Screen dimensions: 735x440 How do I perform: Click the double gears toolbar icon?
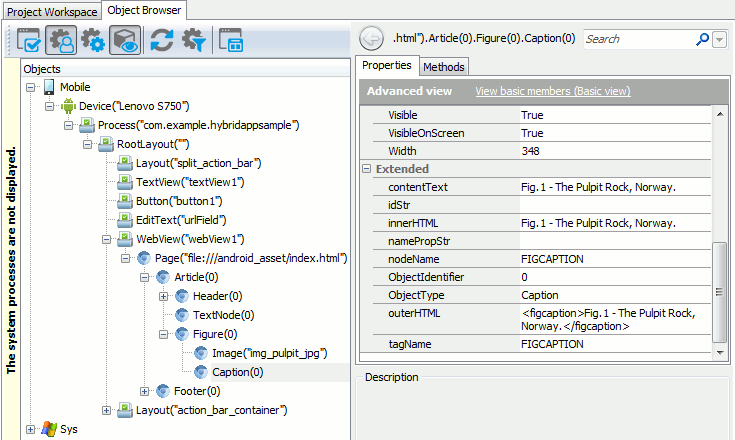[93, 41]
